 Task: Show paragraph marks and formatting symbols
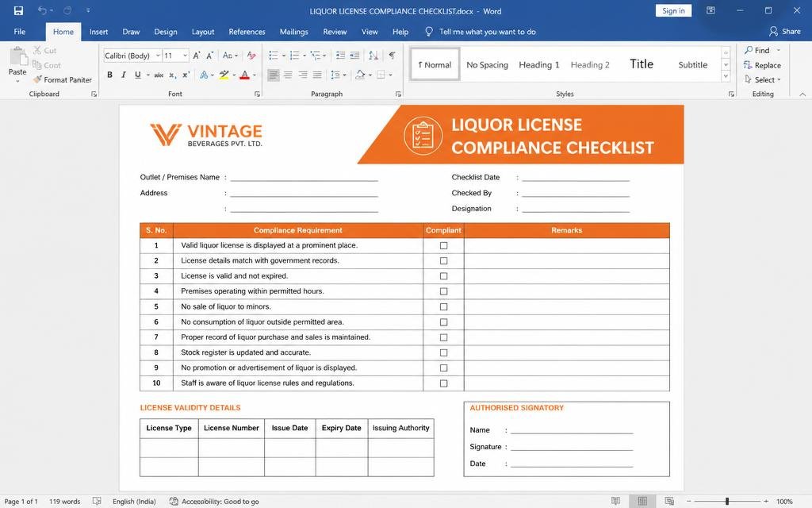392,56
